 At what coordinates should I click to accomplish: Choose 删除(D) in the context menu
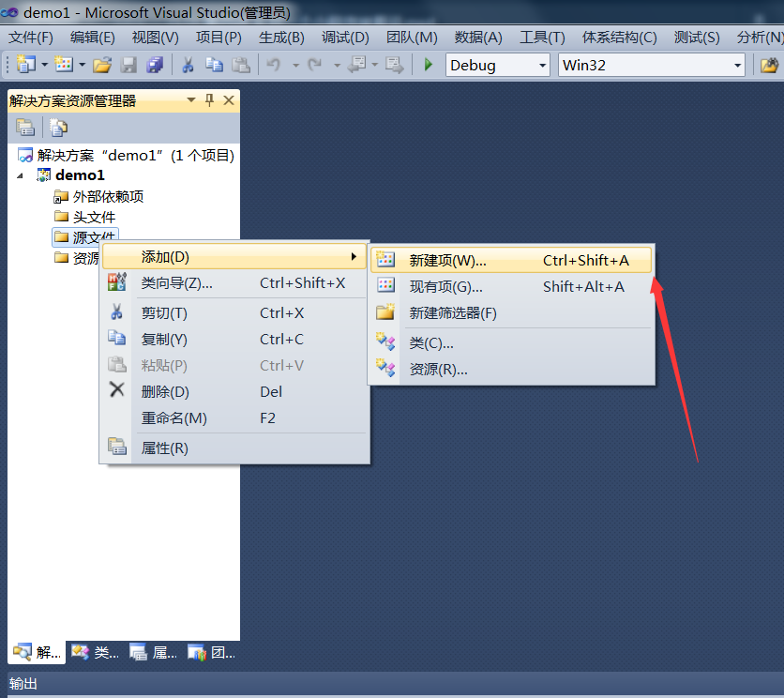(x=234, y=392)
